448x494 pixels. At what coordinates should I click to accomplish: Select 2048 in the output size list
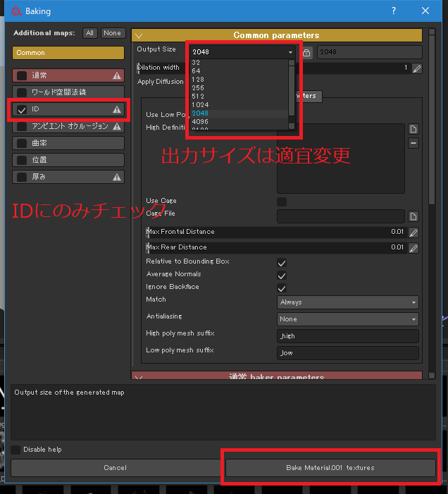239,113
